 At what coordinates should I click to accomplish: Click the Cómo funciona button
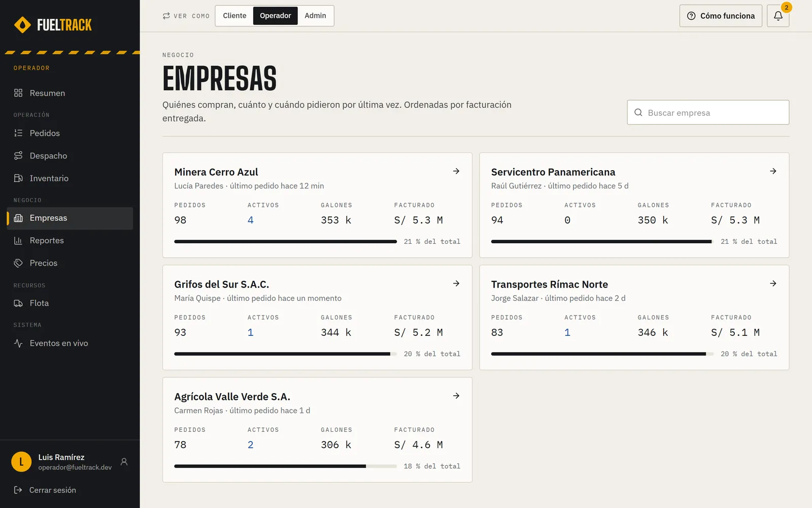point(721,16)
